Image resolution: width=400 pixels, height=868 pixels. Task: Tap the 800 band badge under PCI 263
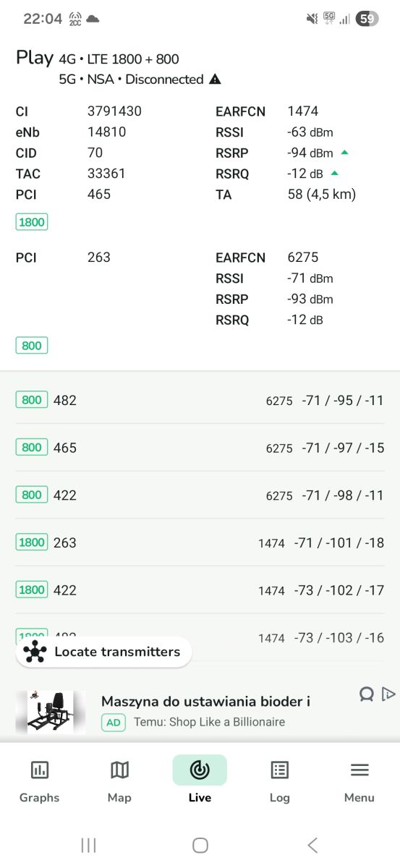[x=32, y=346]
